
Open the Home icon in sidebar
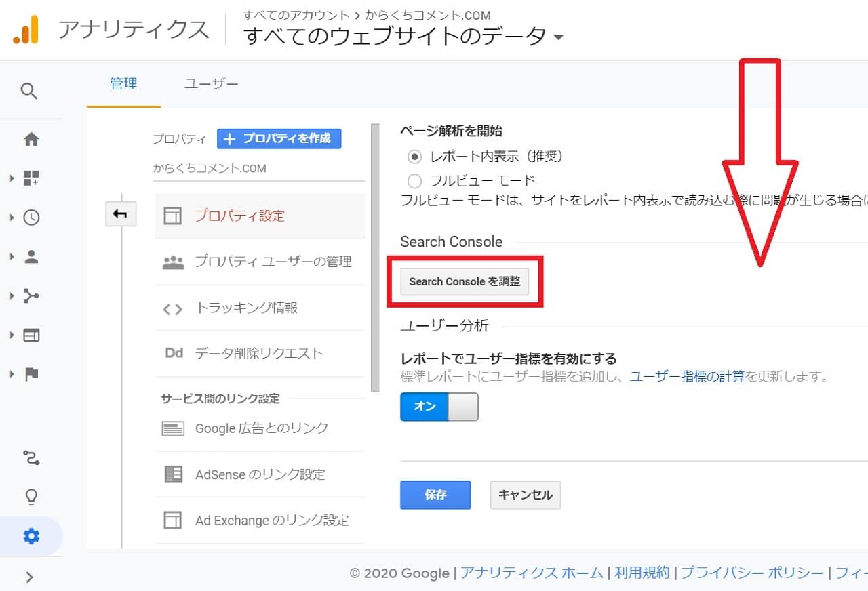coord(31,140)
